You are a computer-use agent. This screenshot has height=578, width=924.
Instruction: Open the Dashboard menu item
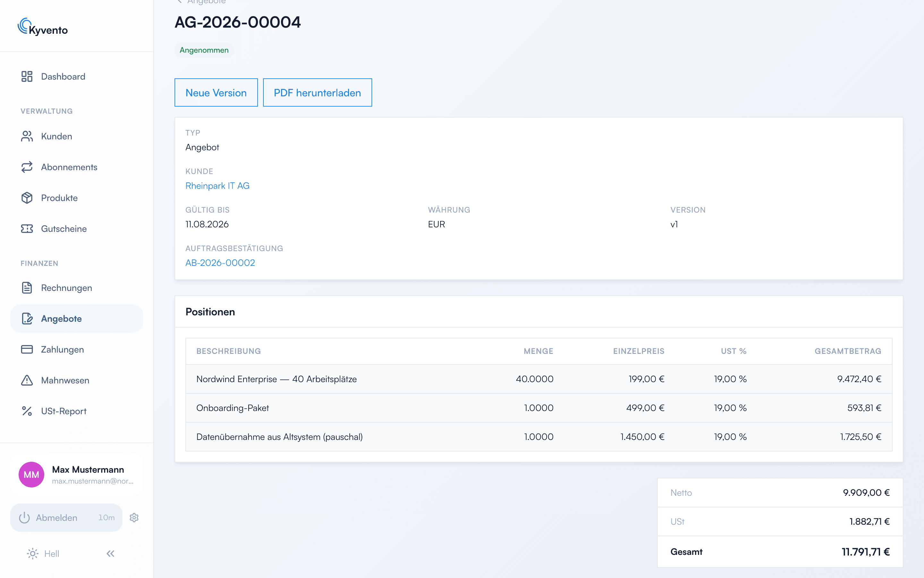(x=76, y=76)
